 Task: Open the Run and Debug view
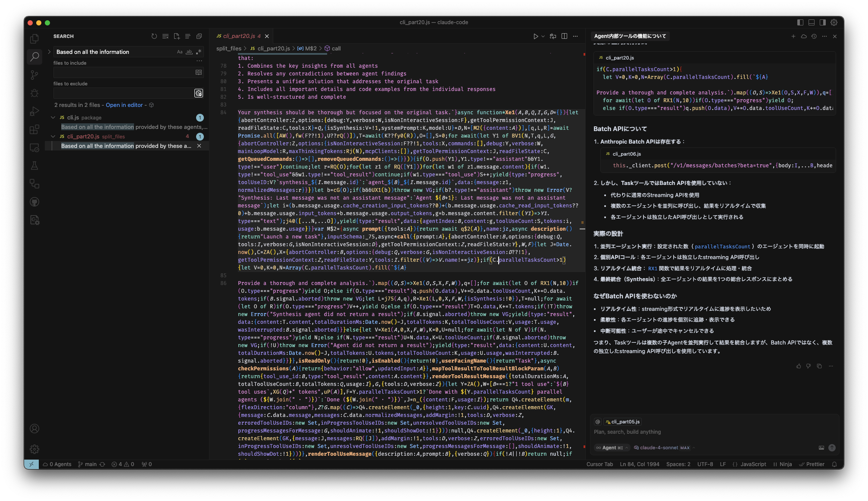click(x=34, y=111)
